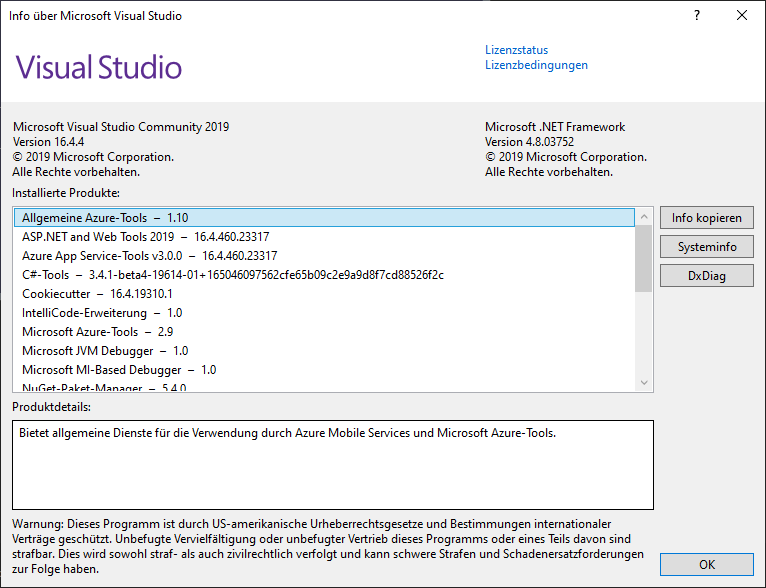Click the Installierte Produkte label
Image resolution: width=766 pixels, height=588 pixels.
pos(66,192)
